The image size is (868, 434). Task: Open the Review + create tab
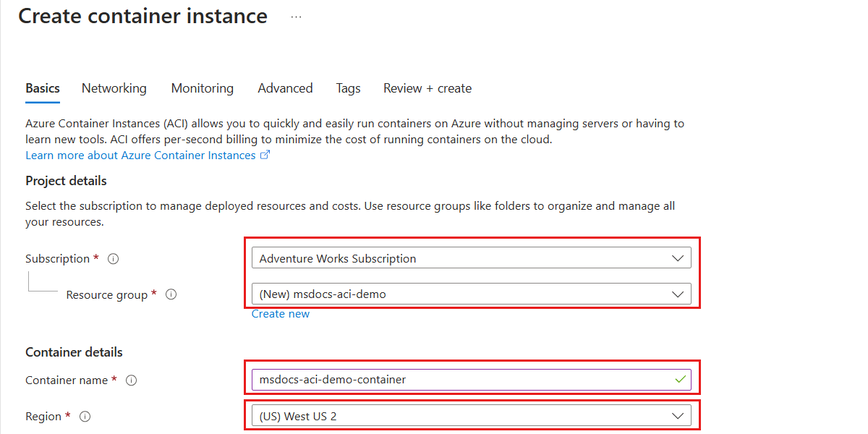(x=427, y=88)
